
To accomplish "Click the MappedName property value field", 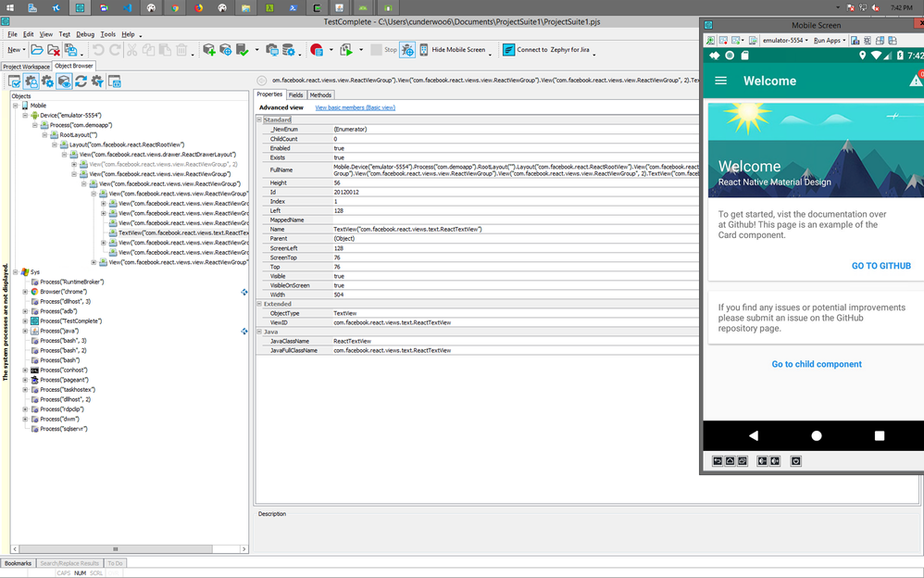I will coord(515,220).
